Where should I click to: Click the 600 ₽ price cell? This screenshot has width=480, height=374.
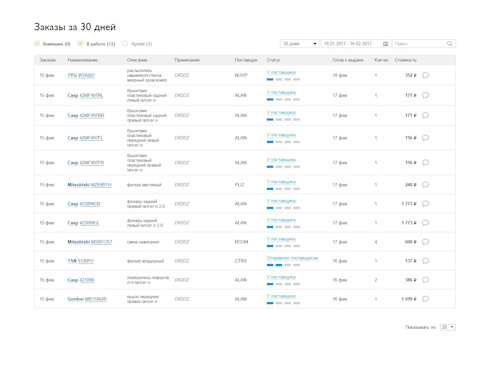[411, 242]
